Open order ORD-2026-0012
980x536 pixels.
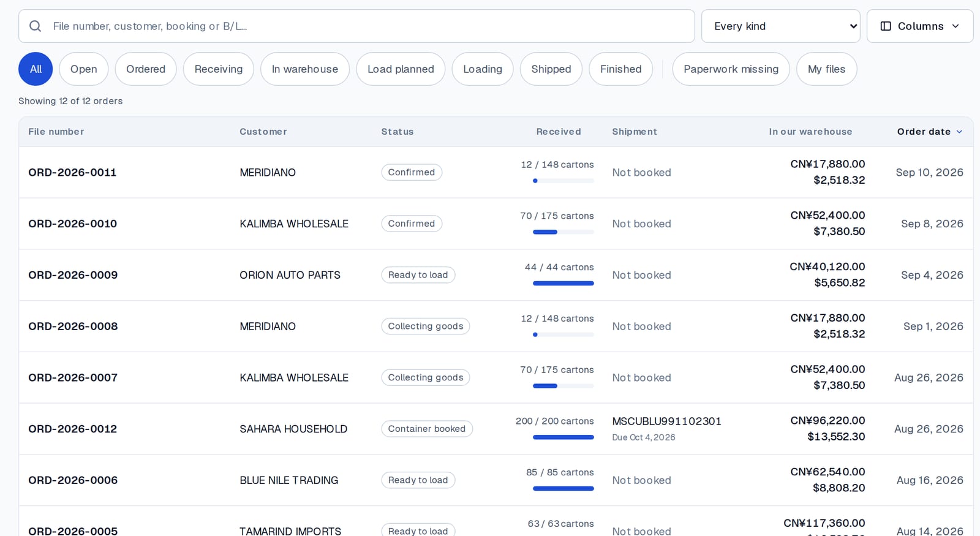(72, 429)
